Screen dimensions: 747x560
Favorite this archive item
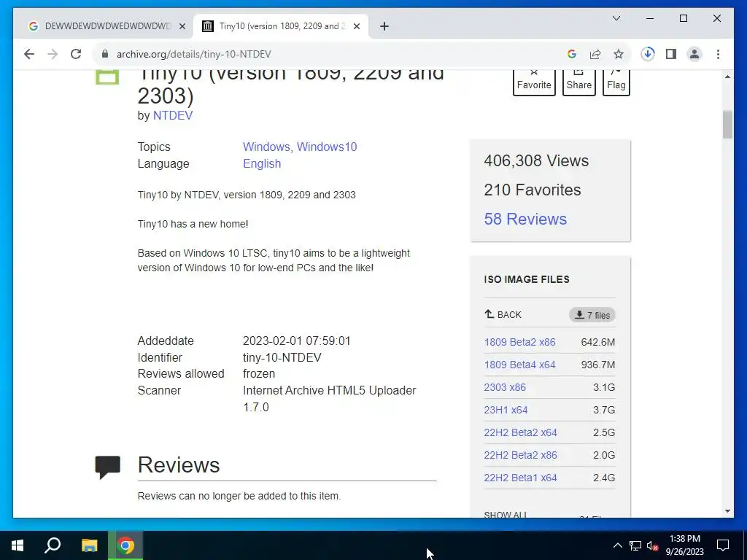coord(534,82)
